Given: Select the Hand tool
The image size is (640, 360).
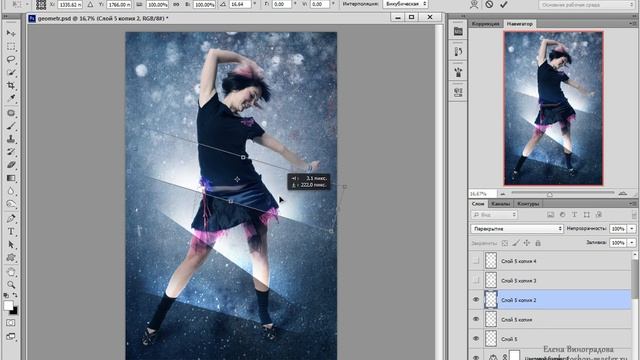Looking at the screenshot, I should point(11,272).
